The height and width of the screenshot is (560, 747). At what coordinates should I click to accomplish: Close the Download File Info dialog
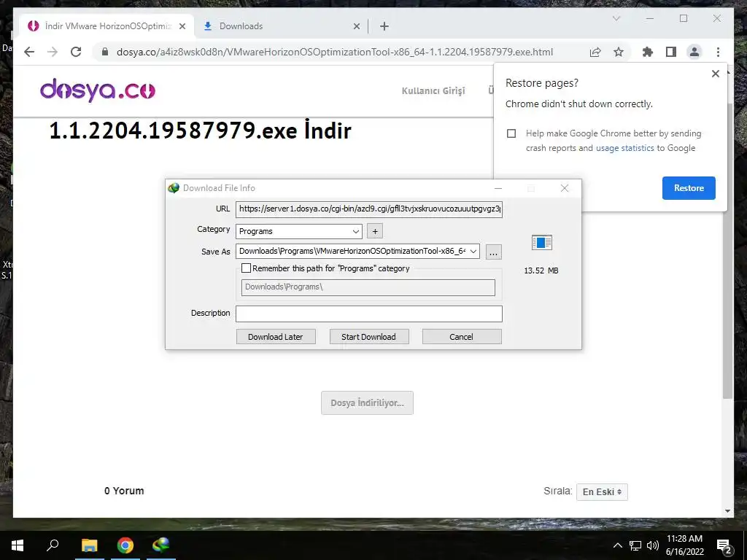click(565, 188)
